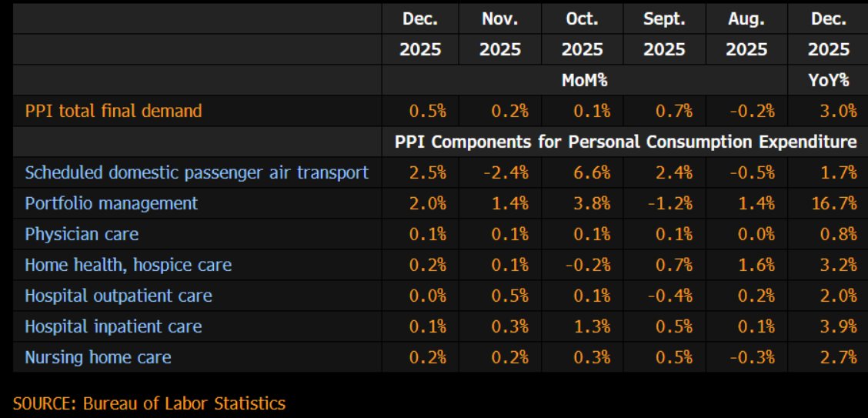The width and height of the screenshot is (868, 418).
Task: Select the YoY% subheader
Action: pyautogui.click(x=828, y=79)
